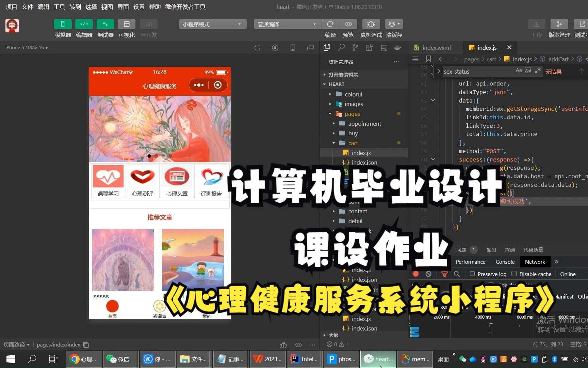Click the preview eye icon

[x=348, y=24]
